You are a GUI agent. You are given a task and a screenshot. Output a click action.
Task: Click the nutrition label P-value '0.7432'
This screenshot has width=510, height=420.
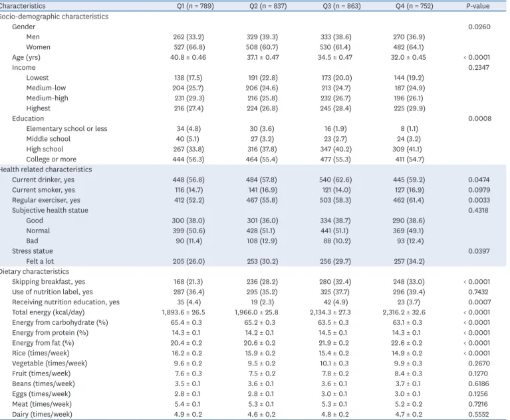[x=479, y=292]
